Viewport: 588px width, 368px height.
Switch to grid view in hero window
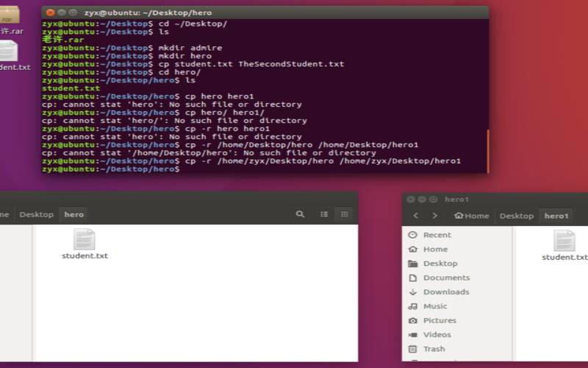[343, 214]
